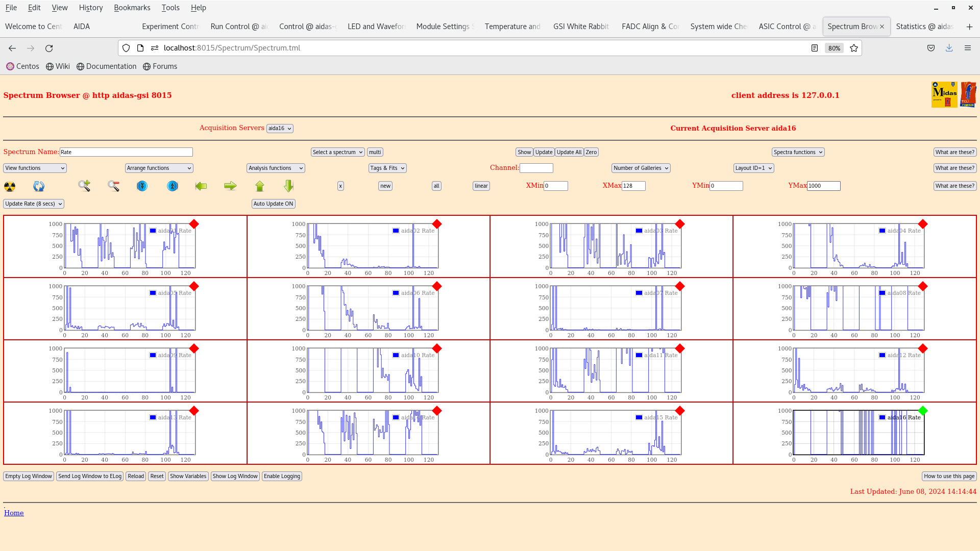Screen dimensions: 980x551
Task: Open the Bookmarks menu
Action: click(x=132, y=8)
